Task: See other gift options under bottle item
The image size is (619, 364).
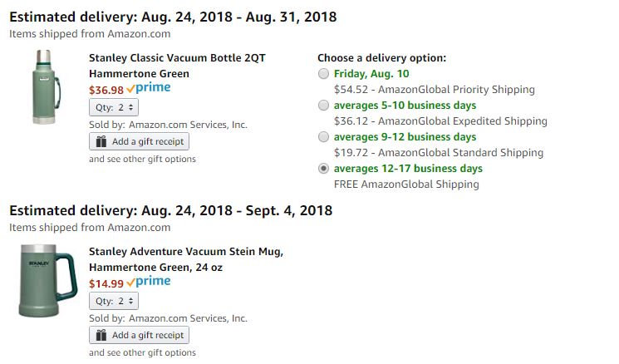Action: [143, 159]
